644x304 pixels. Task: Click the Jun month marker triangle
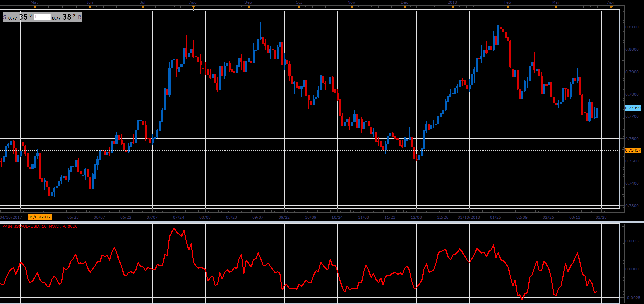[90, 7]
